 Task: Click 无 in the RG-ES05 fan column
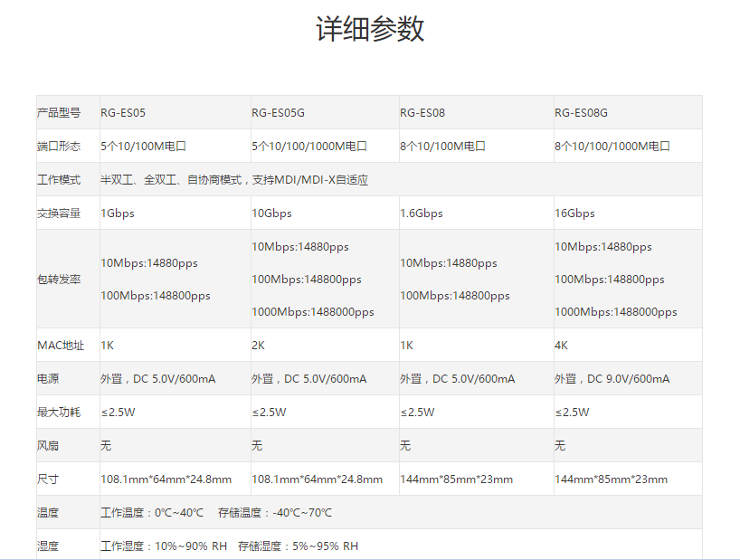click(x=106, y=446)
